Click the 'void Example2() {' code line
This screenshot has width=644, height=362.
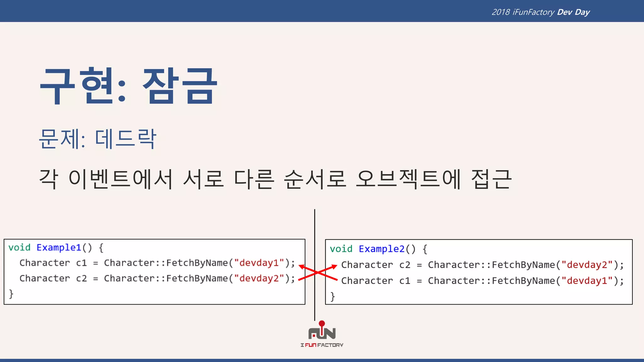[379, 249]
